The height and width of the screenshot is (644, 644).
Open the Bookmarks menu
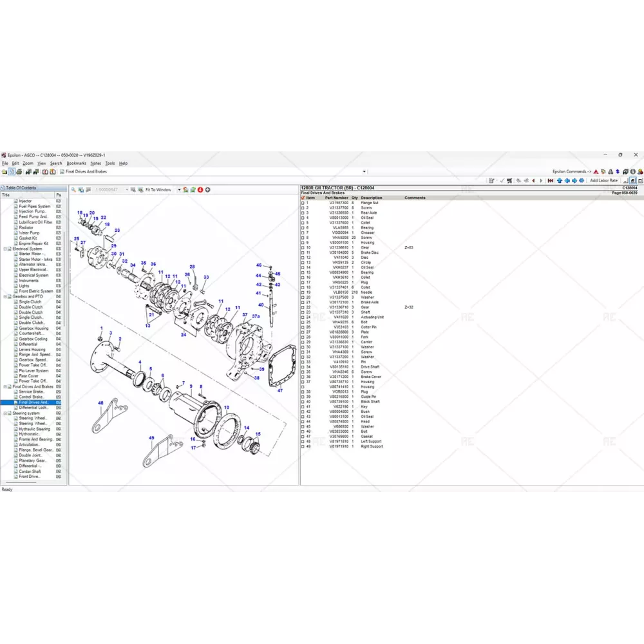click(x=76, y=164)
